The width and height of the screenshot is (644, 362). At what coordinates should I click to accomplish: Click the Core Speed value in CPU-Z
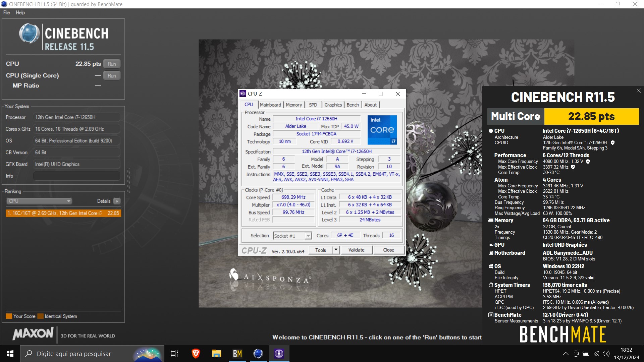pyautogui.click(x=293, y=197)
